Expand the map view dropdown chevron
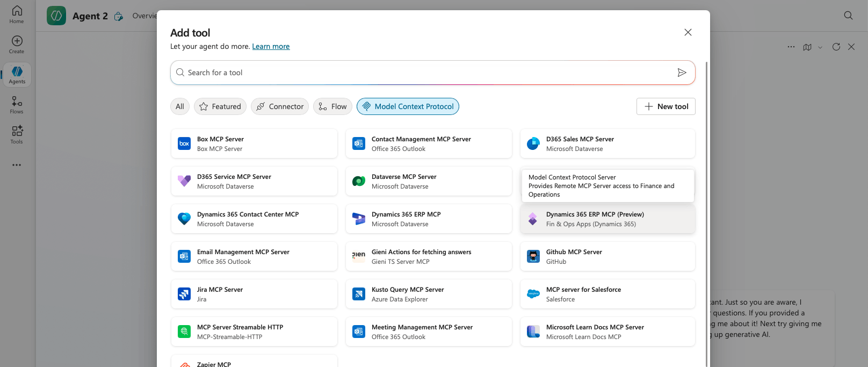 (820, 47)
